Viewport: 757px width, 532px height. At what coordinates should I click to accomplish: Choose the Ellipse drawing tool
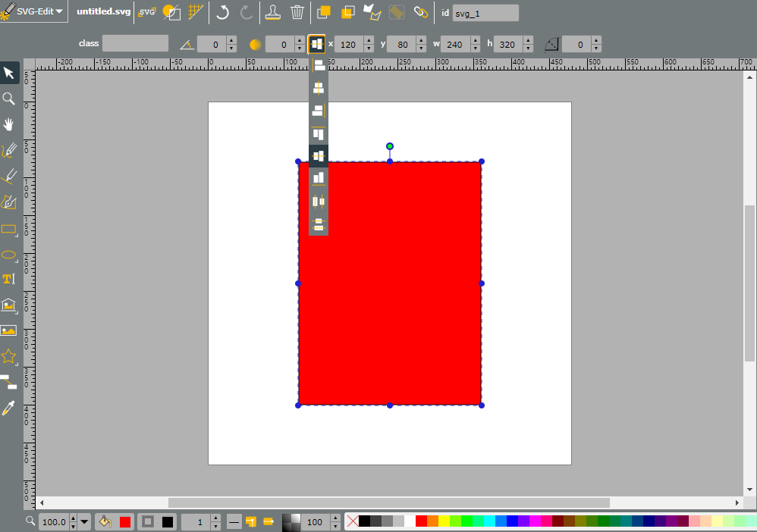[8, 255]
